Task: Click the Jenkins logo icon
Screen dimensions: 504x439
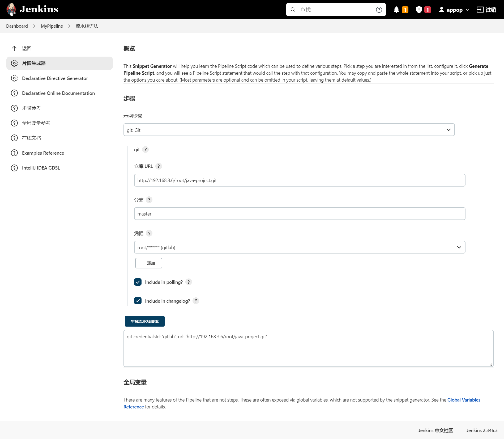Action: (11, 9)
